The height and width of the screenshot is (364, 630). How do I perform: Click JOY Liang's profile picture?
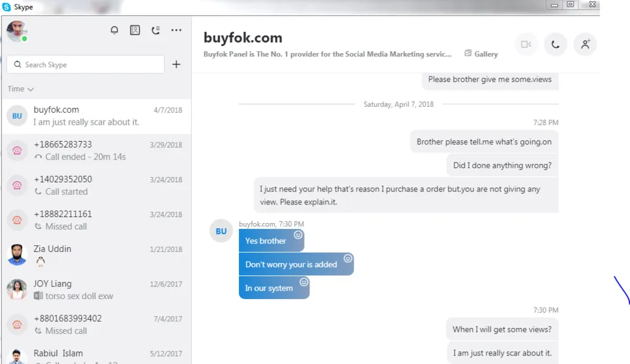pos(17,290)
